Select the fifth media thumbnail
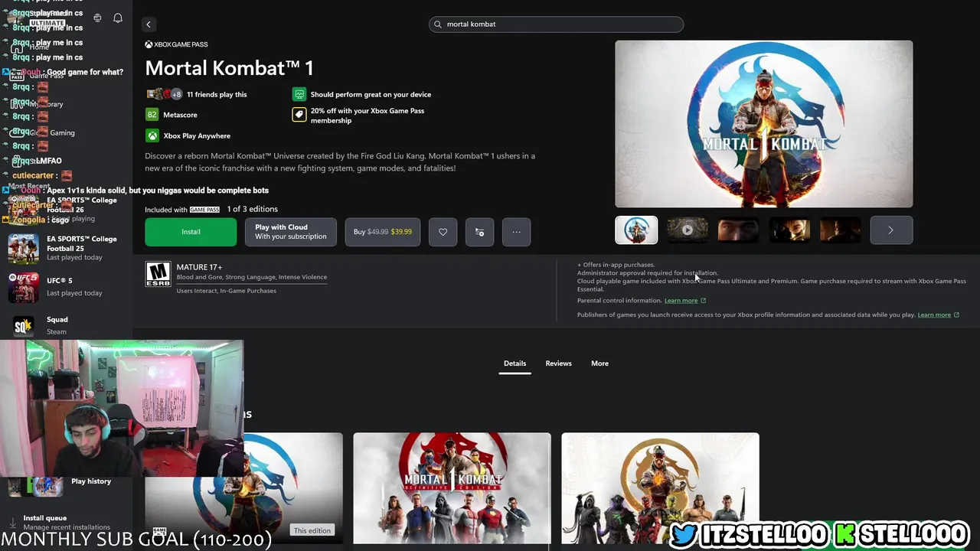Viewport: 980px width, 551px height. [x=840, y=230]
